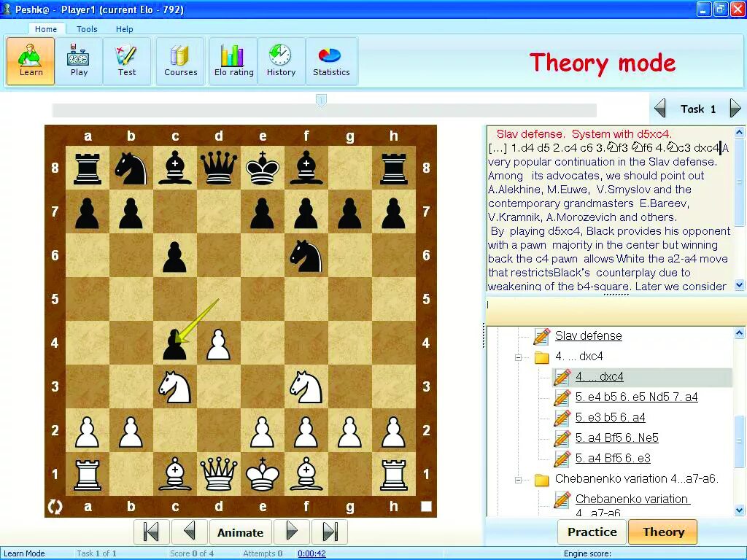Switch to Play mode
This screenshot has width=747, height=560.
pyautogui.click(x=79, y=61)
